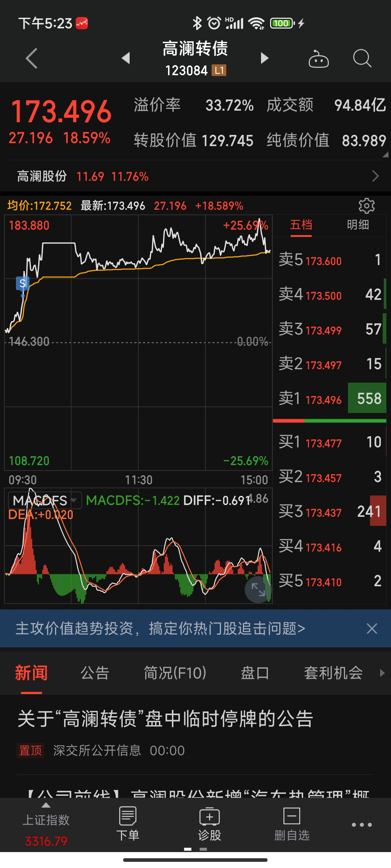Open the robot assistant icon
The height and width of the screenshot is (868, 391).
pyautogui.click(x=318, y=59)
